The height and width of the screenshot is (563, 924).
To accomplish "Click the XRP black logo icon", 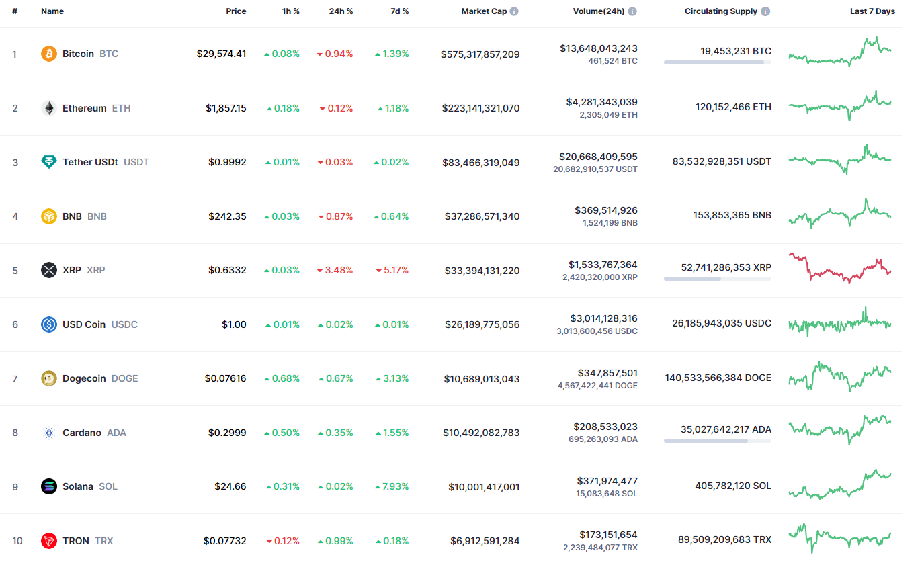I will coord(48,270).
